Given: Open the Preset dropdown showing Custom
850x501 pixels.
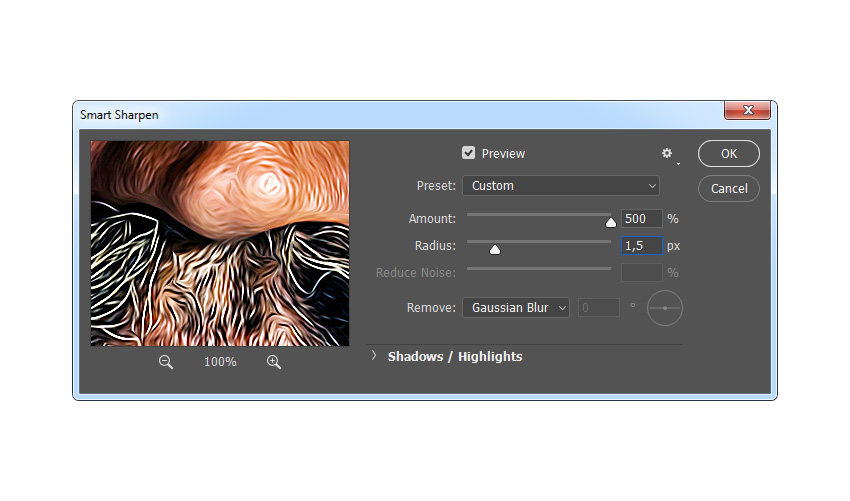Looking at the screenshot, I should click(561, 185).
